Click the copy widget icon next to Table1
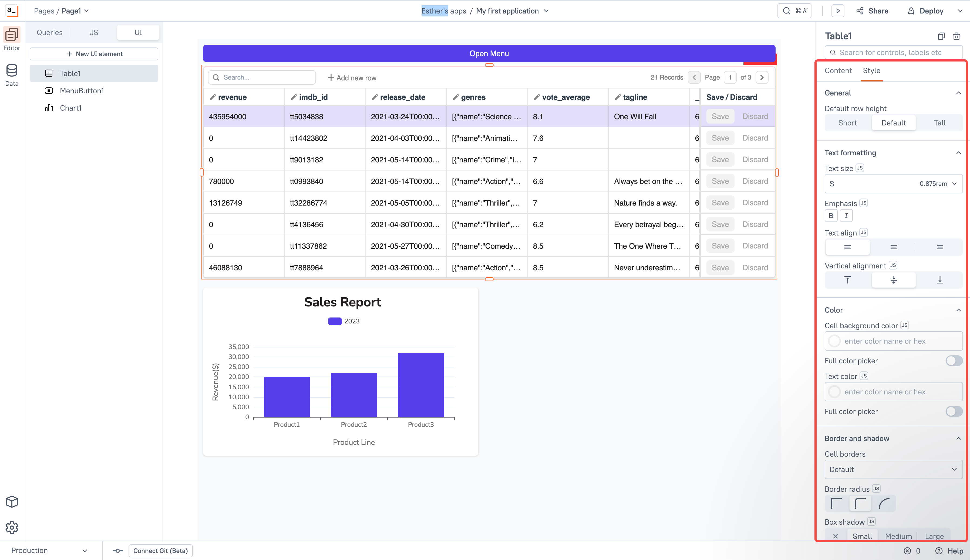970x560 pixels. pyautogui.click(x=941, y=36)
